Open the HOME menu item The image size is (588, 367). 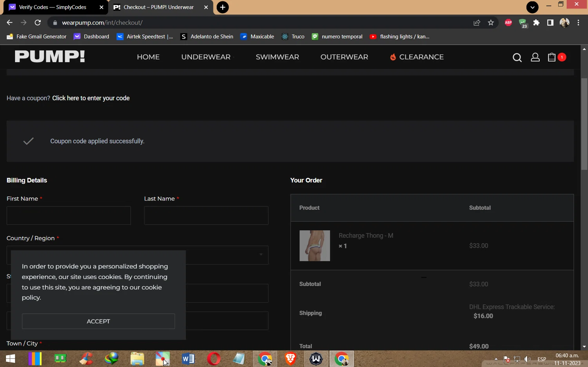pos(148,57)
